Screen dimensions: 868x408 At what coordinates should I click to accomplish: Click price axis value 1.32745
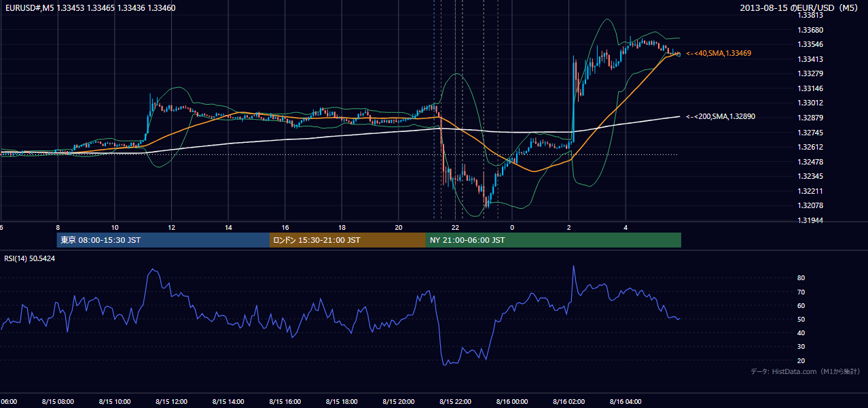pyautogui.click(x=810, y=133)
